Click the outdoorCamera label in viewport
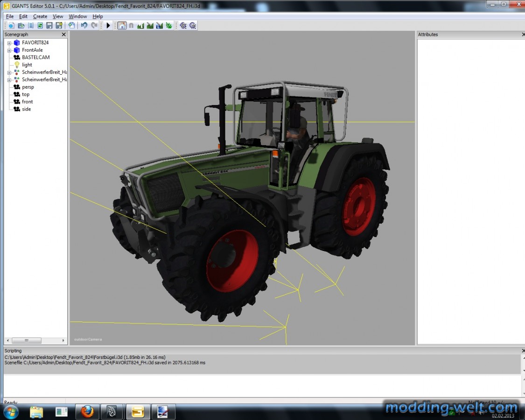525x420 pixels. 88,339
